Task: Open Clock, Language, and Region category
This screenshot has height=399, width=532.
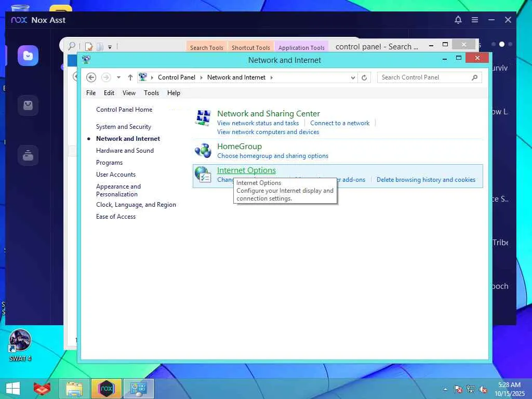Action: pos(136,205)
